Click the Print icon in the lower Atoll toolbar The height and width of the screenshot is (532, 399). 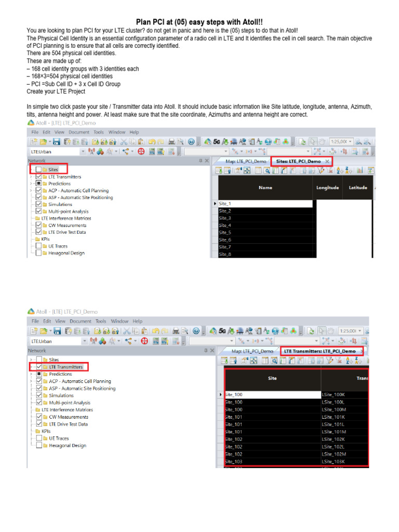pos(176,330)
